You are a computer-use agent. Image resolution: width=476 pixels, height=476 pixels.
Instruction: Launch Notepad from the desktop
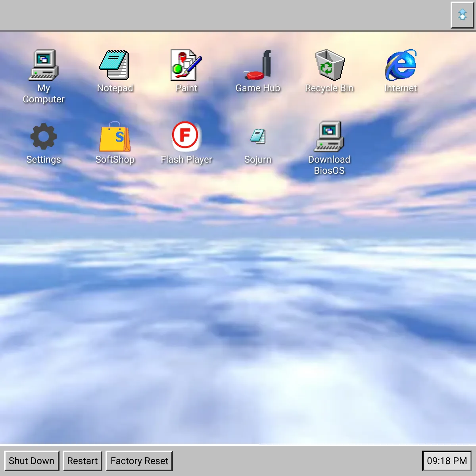[x=115, y=65]
